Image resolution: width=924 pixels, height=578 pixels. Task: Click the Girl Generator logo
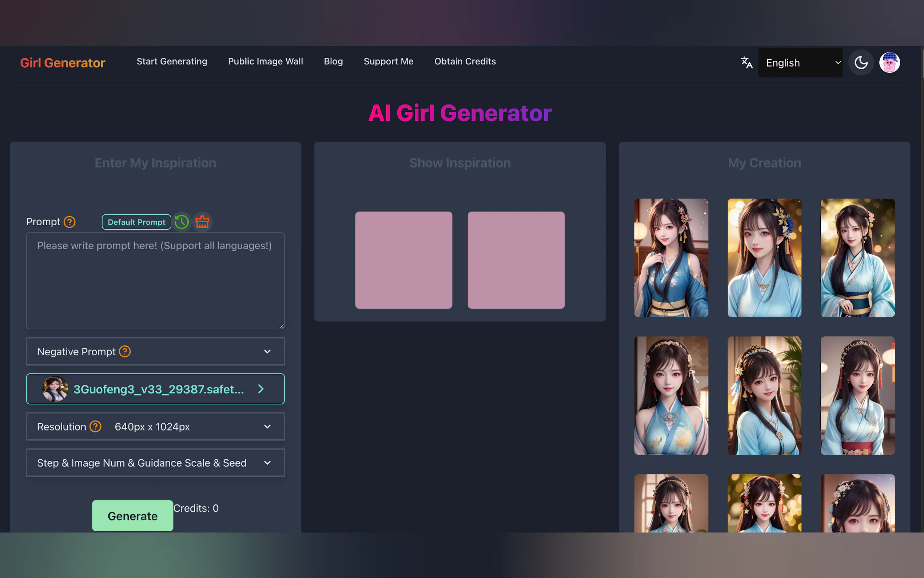point(63,63)
